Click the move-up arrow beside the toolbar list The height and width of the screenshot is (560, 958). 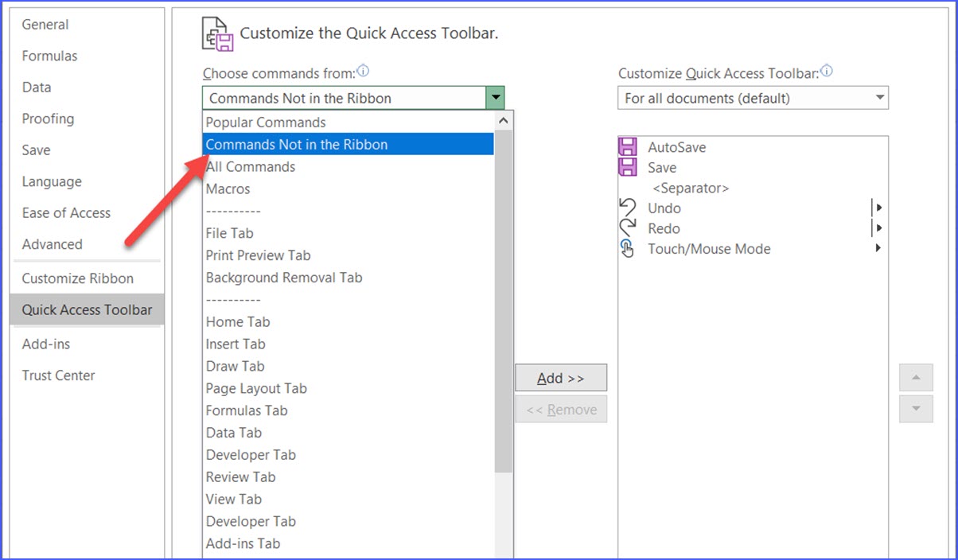916,377
